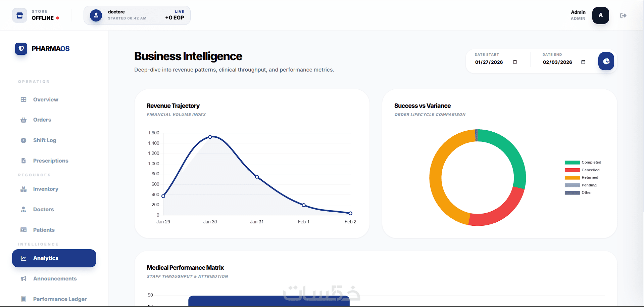Click the PharmaOS shield logo
This screenshot has width=644, height=307.
[21, 49]
